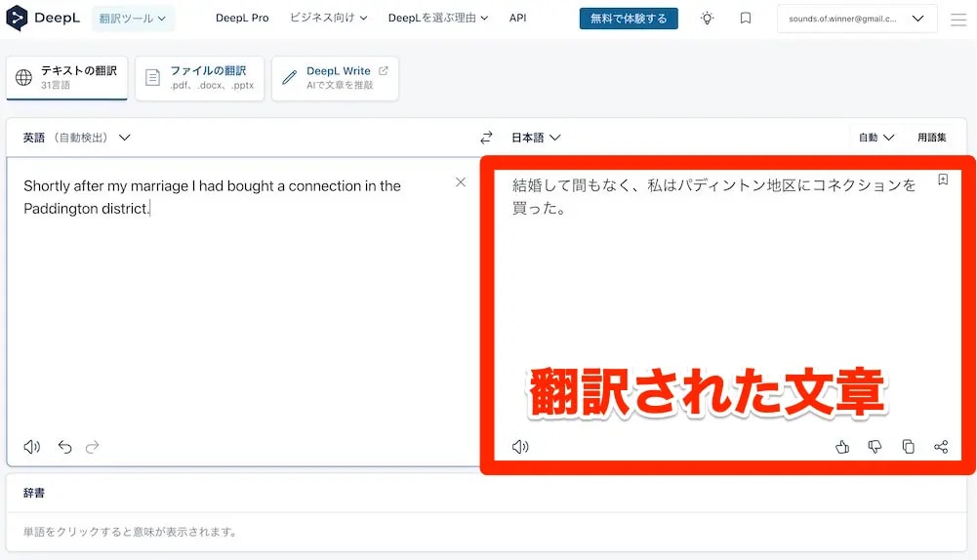The width and height of the screenshot is (977, 560).
Task: Open the 日本語 target language dropdown
Action: pyautogui.click(x=536, y=138)
